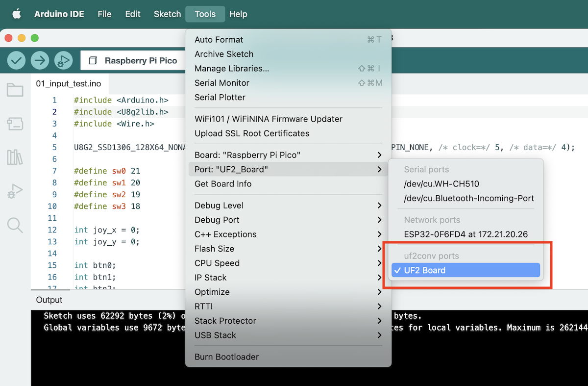Choose Archive Sketch
This screenshot has height=386, width=588.
pyautogui.click(x=289, y=54)
